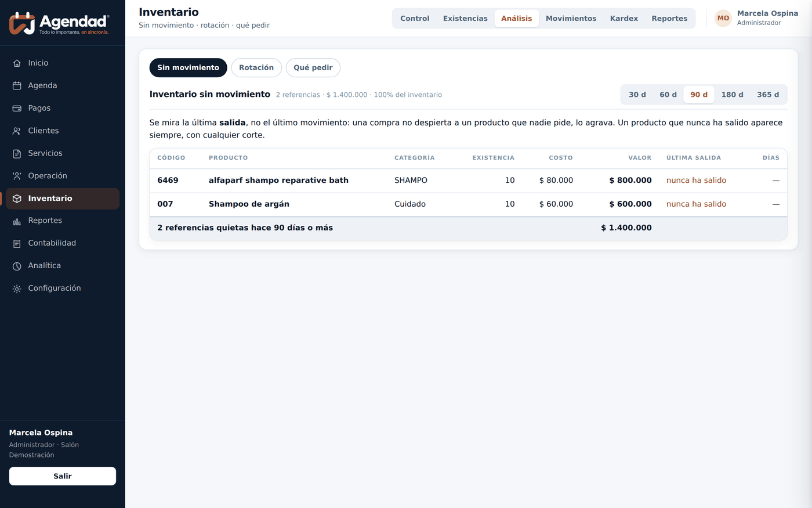Click product code 6469
The height and width of the screenshot is (508, 812).
(x=168, y=181)
